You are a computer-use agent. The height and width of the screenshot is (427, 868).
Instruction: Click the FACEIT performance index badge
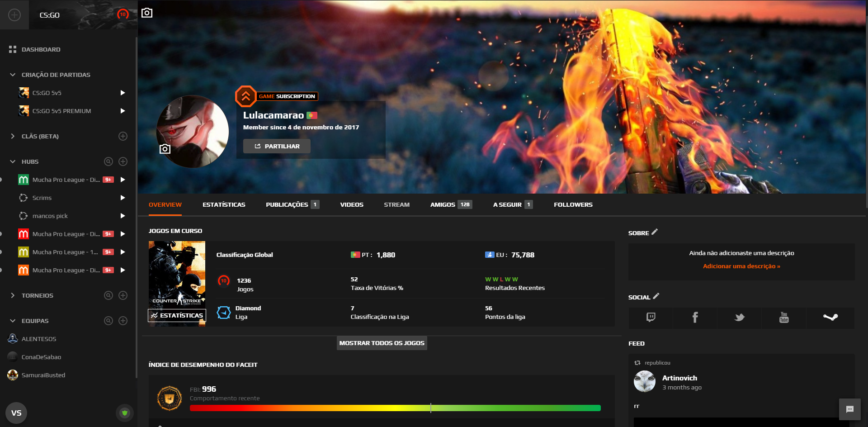pos(169,398)
